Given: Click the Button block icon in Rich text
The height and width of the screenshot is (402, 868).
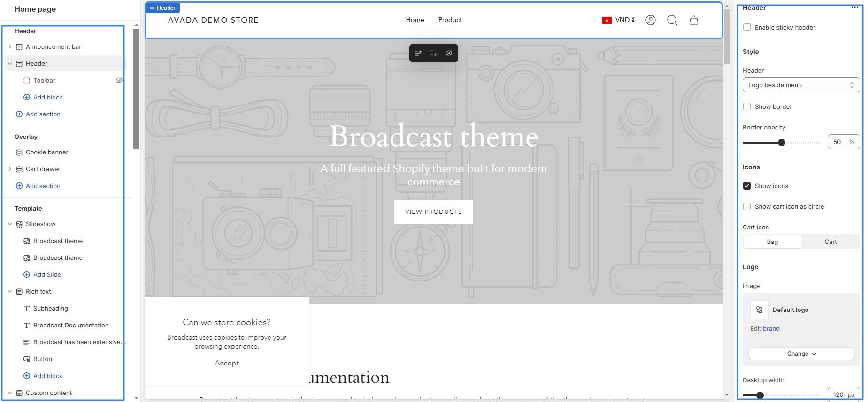Looking at the screenshot, I should [x=27, y=359].
